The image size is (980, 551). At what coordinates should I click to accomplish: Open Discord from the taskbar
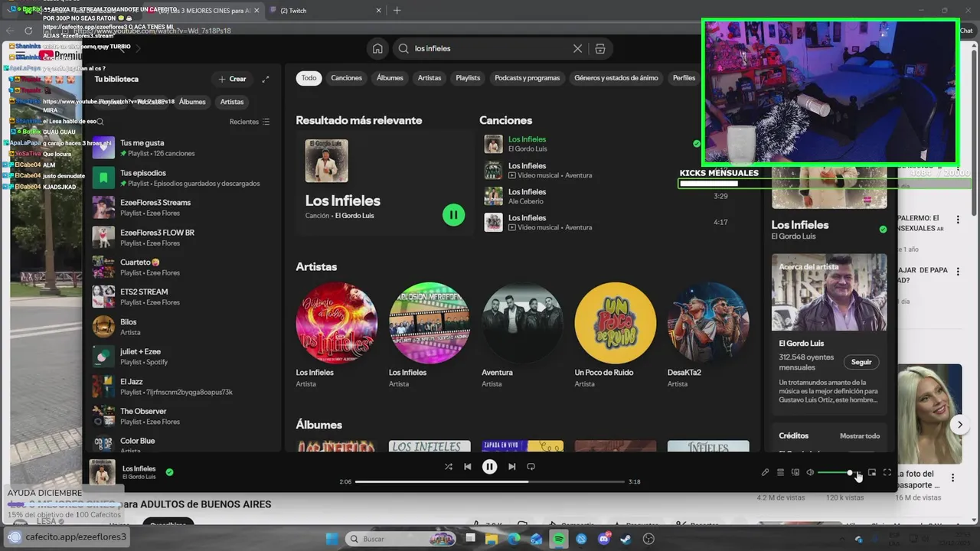pyautogui.click(x=604, y=539)
